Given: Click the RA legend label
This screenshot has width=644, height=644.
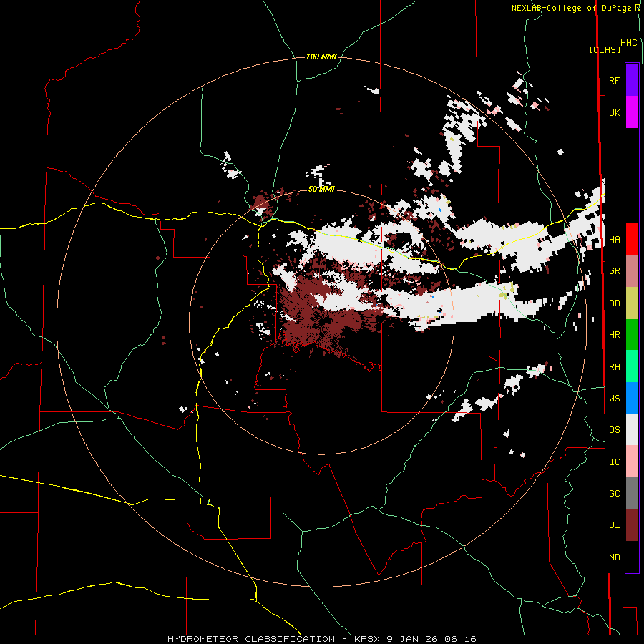Looking at the screenshot, I should [x=614, y=367].
